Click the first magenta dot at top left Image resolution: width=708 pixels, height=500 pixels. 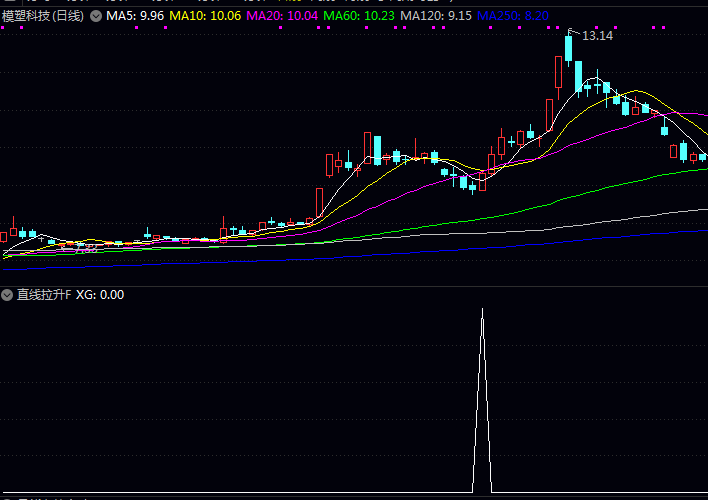(x=3, y=29)
